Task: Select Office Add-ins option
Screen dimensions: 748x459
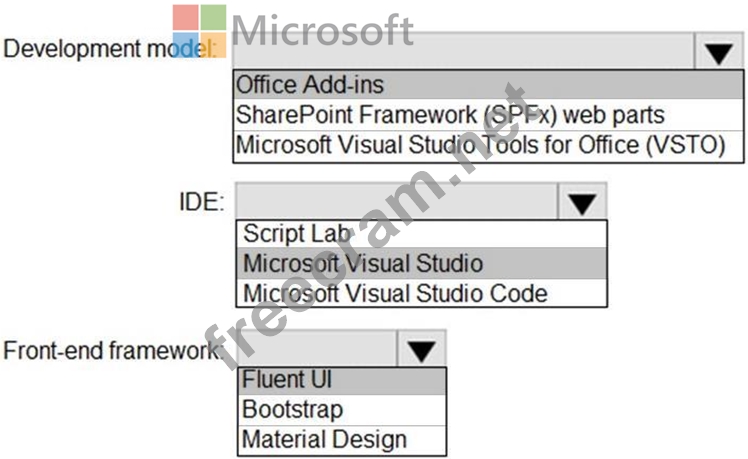Action: coord(488,85)
